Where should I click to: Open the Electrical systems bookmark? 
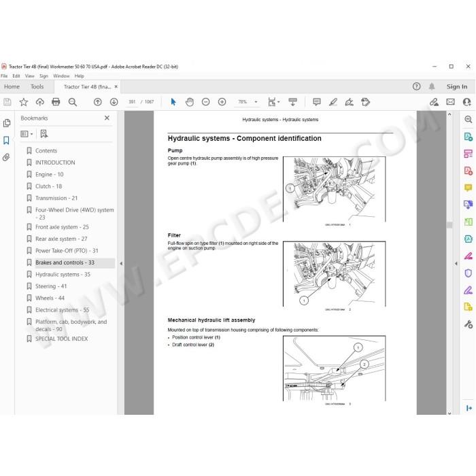(63, 309)
